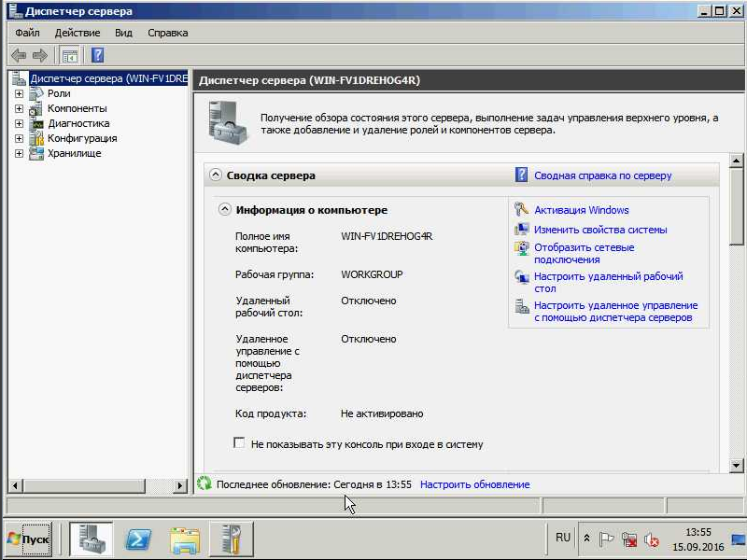The height and width of the screenshot is (560, 747).
Task: Collapse the Сводка сервера section
Action: point(216,175)
